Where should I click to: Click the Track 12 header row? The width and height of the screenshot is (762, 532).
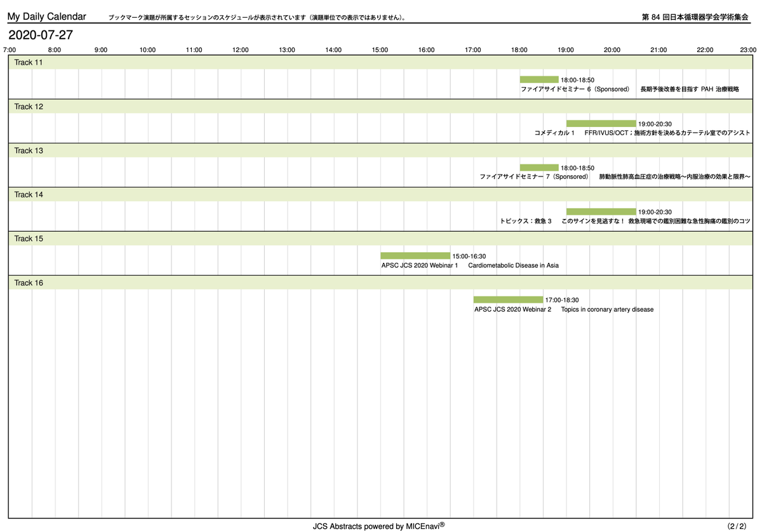pyautogui.click(x=381, y=107)
